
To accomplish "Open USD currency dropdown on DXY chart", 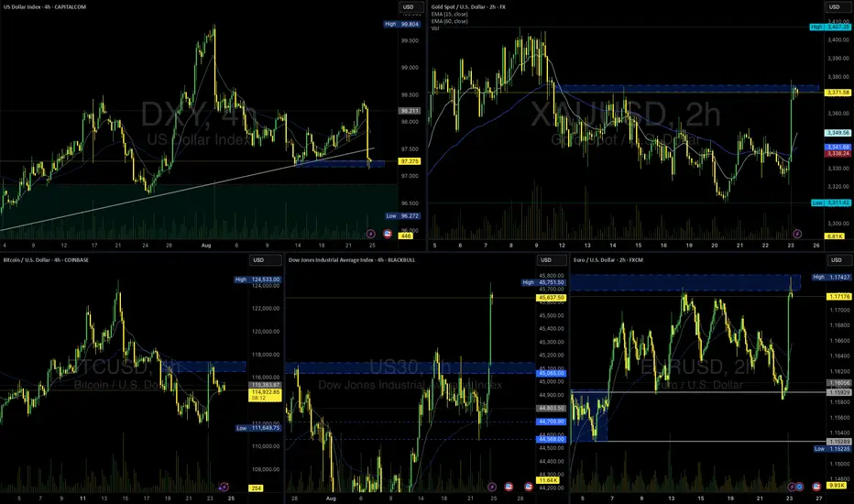I will 413,7.
